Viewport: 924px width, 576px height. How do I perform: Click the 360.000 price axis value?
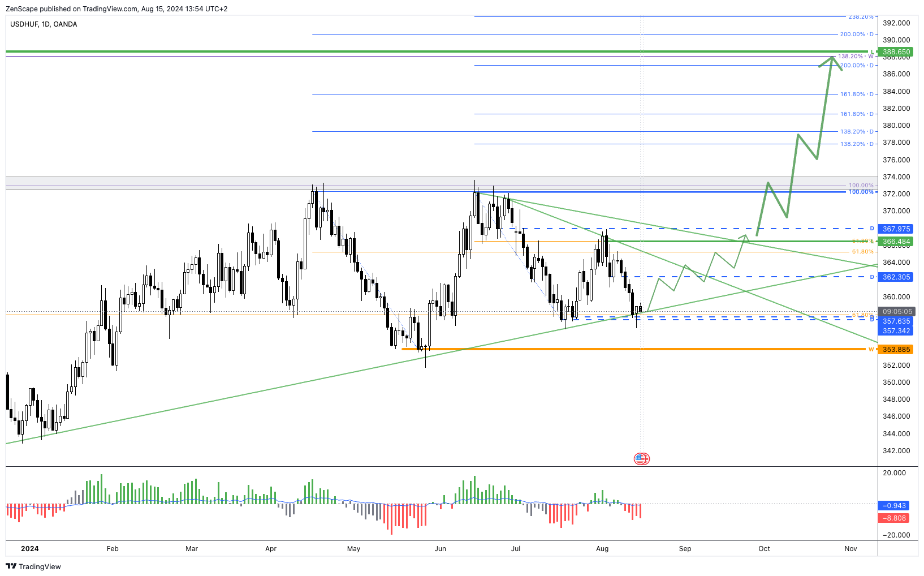click(896, 297)
